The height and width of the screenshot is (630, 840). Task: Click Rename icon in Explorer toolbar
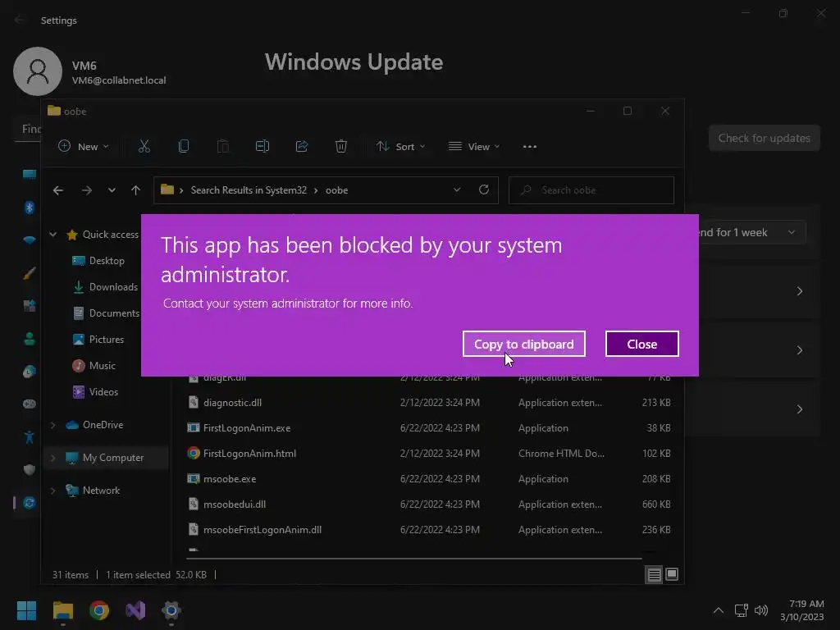(x=262, y=146)
